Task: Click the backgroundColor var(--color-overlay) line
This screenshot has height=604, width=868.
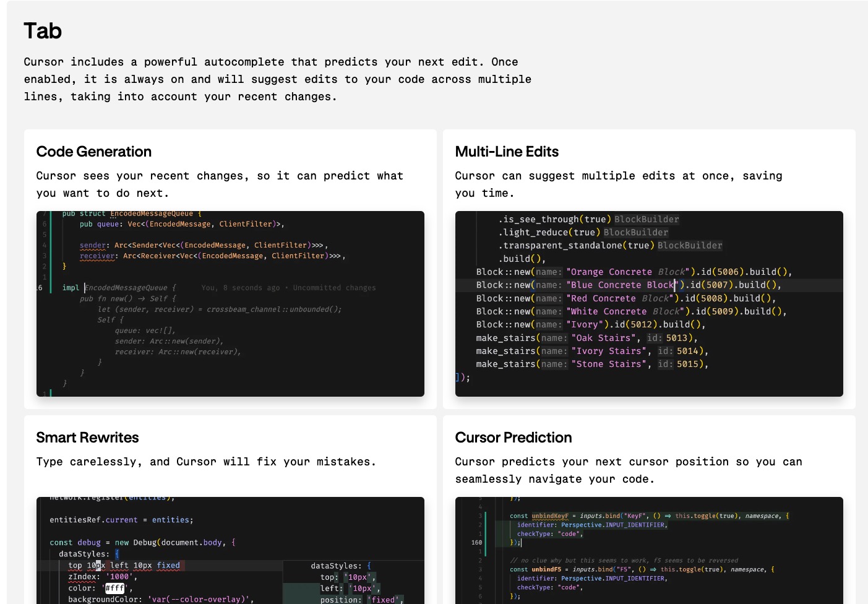Action: pyautogui.click(x=161, y=599)
